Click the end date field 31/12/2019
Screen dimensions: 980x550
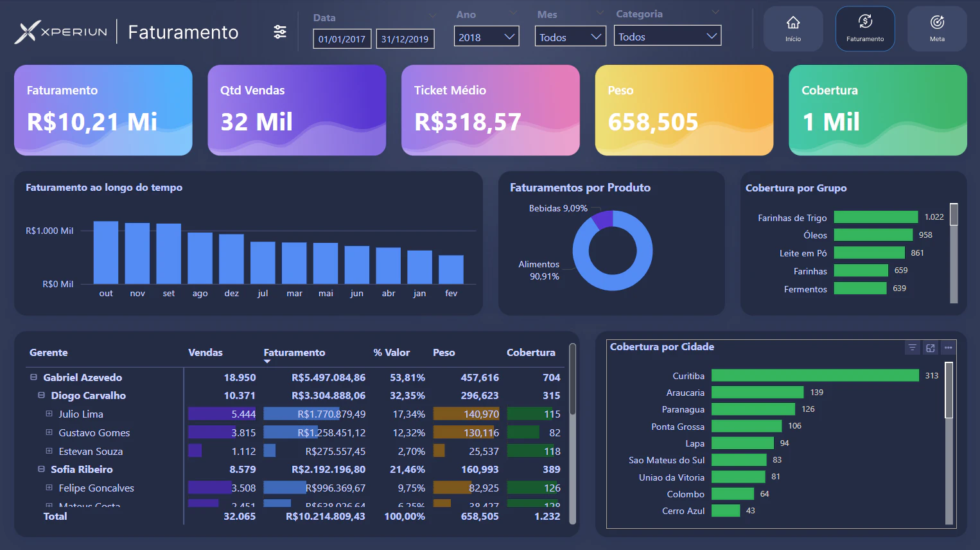(x=405, y=39)
